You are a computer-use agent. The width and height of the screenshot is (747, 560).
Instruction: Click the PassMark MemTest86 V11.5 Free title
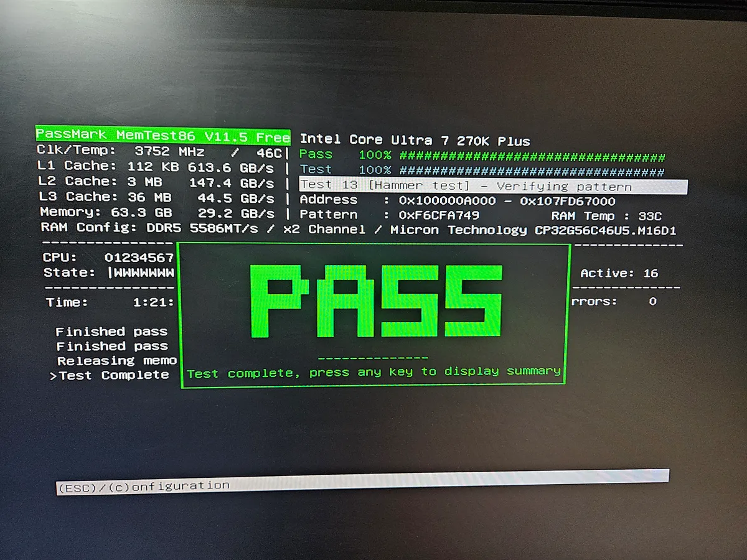(x=163, y=134)
